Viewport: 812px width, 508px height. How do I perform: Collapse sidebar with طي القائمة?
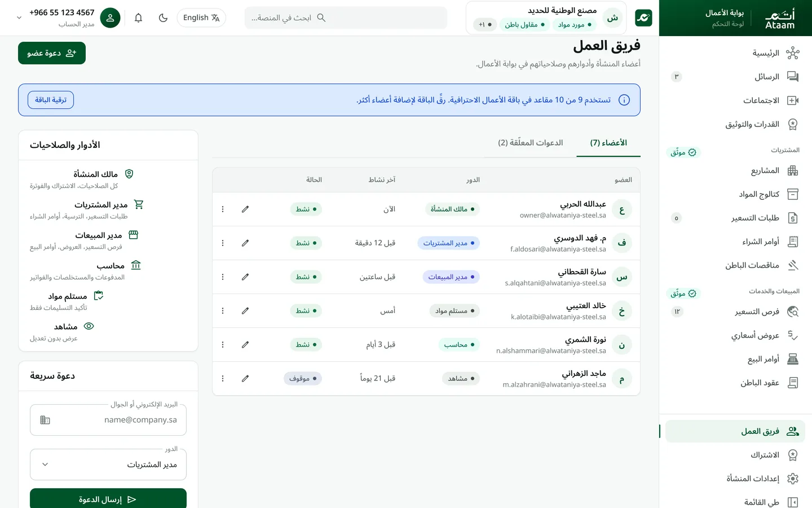[x=735, y=502]
